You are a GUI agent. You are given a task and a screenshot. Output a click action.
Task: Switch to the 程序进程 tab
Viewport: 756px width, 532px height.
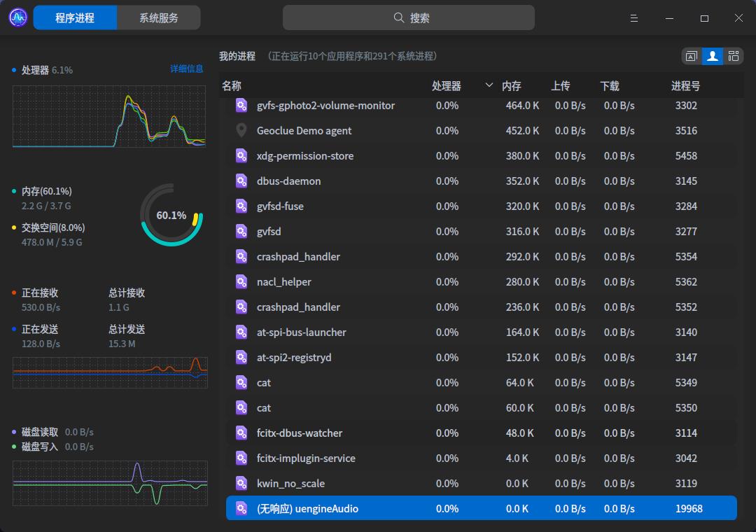click(x=75, y=18)
